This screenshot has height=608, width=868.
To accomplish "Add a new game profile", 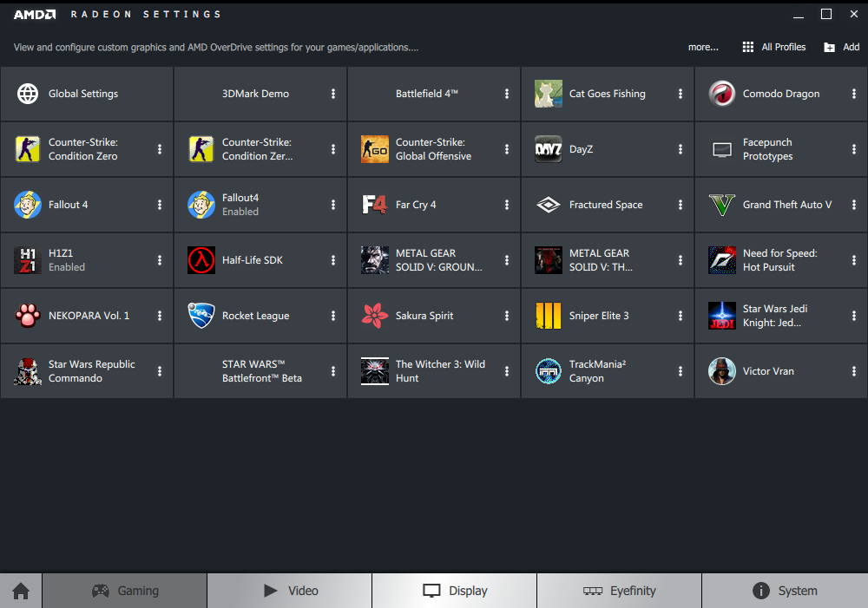I will (841, 47).
